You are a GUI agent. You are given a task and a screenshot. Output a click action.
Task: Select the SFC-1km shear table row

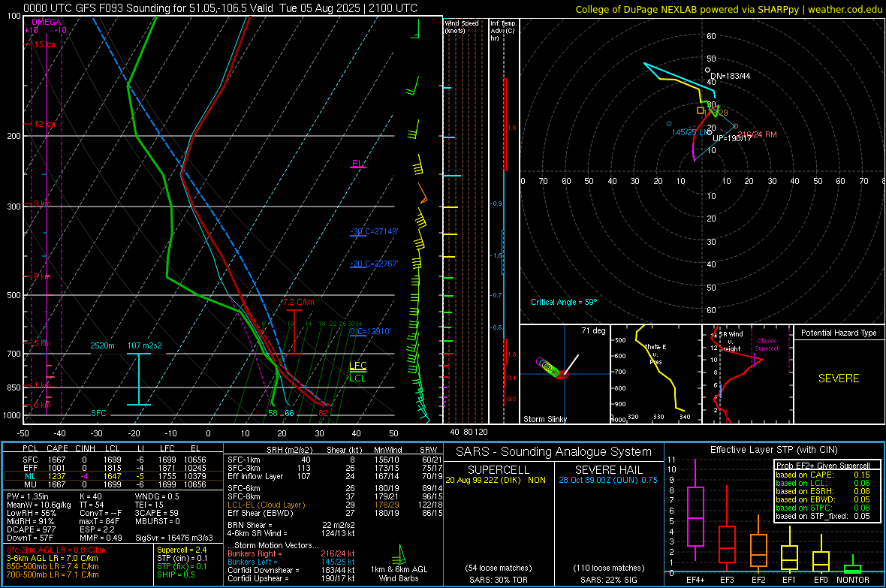coord(335,460)
